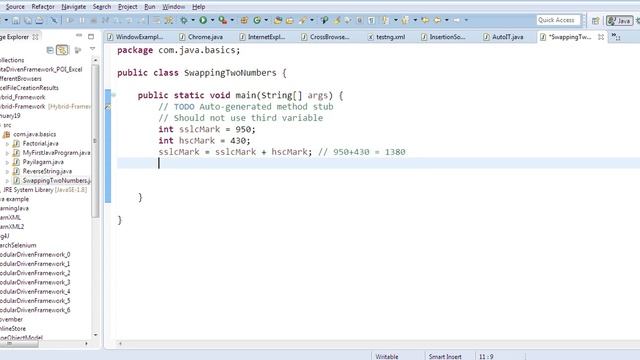Show the hidden editor tabs list
The height and width of the screenshot is (360, 640).
616,37
